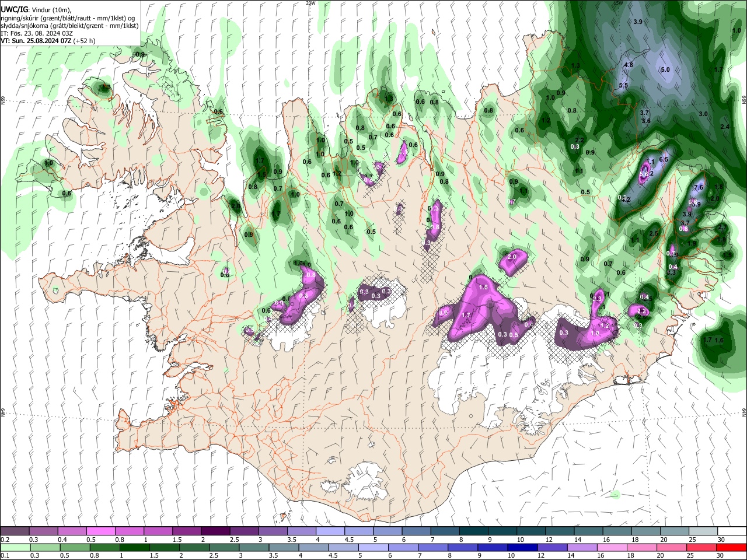Click the dark mauve 0.2 swatch in the top legend row
The height and width of the screenshot is (560, 747).
click(15, 531)
